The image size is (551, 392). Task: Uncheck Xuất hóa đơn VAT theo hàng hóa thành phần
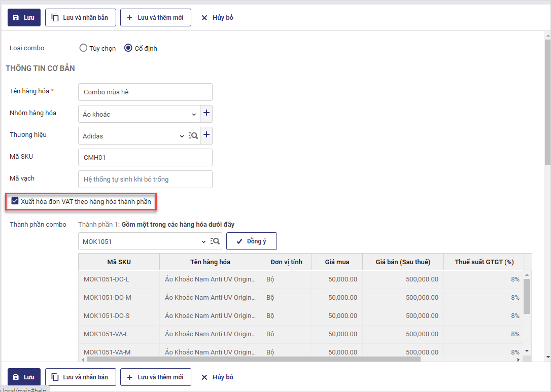pos(15,201)
